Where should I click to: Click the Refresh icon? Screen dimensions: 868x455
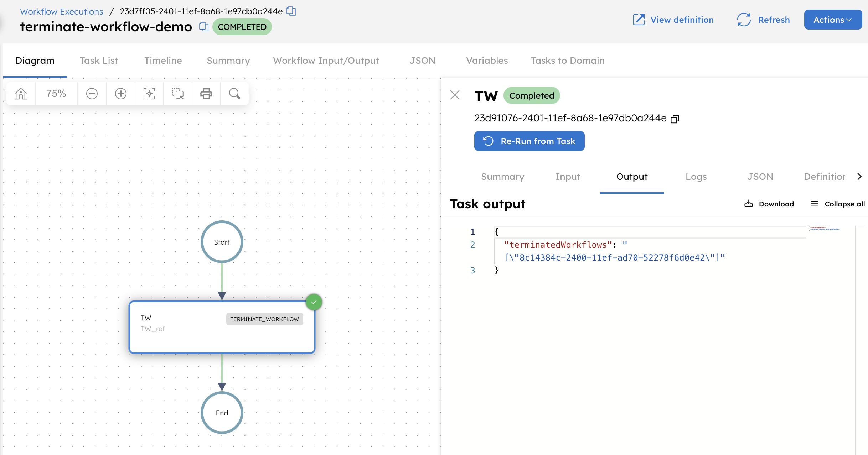coord(744,20)
